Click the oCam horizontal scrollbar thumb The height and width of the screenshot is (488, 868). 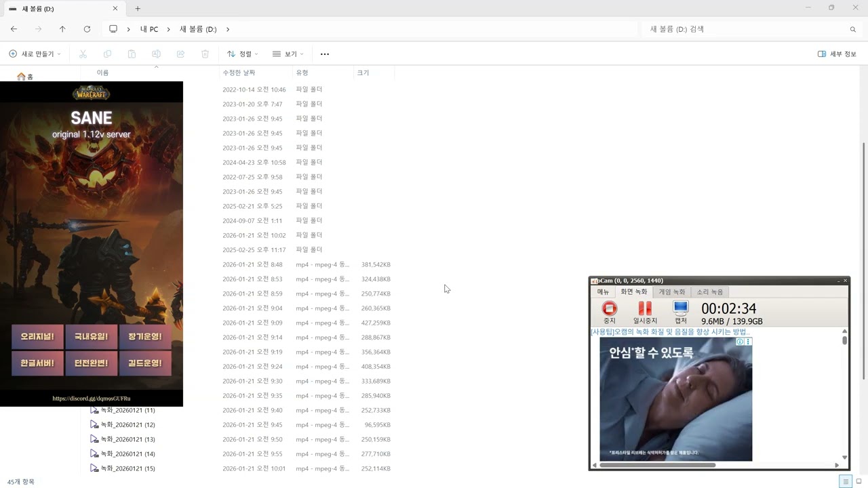(657, 465)
